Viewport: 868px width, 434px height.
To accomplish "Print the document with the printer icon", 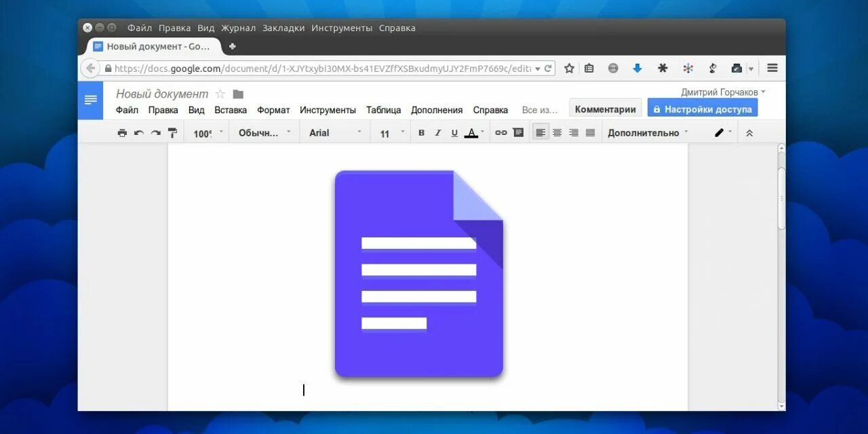I will point(122,133).
